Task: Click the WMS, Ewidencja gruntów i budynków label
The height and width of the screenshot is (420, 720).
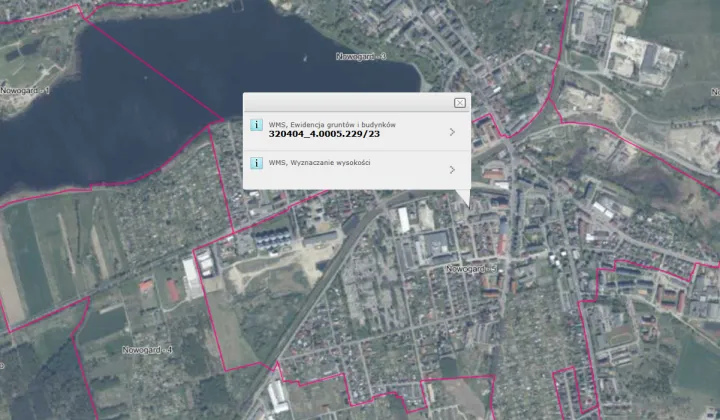Action: [332, 124]
